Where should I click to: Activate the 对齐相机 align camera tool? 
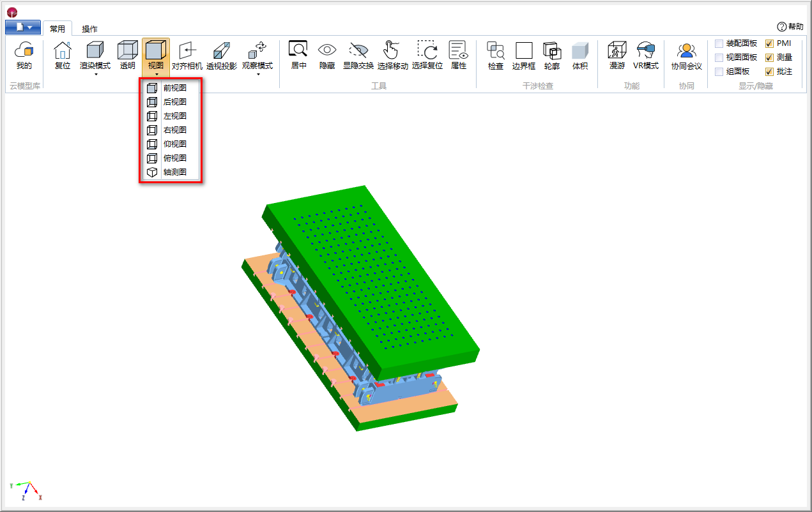coord(187,56)
